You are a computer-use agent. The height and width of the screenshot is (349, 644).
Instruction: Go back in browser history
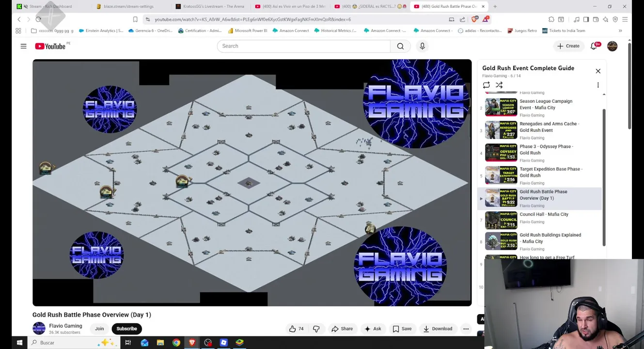coord(19,19)
